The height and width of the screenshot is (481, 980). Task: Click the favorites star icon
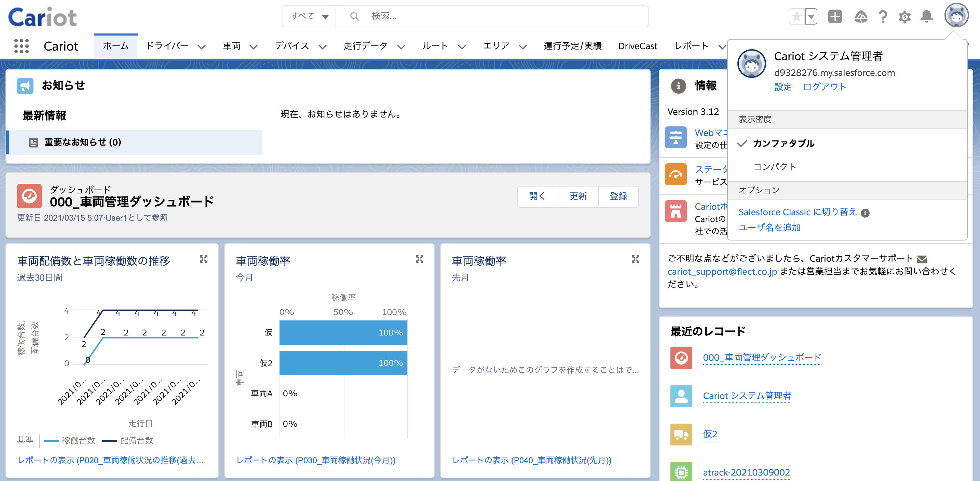point(796,16)
